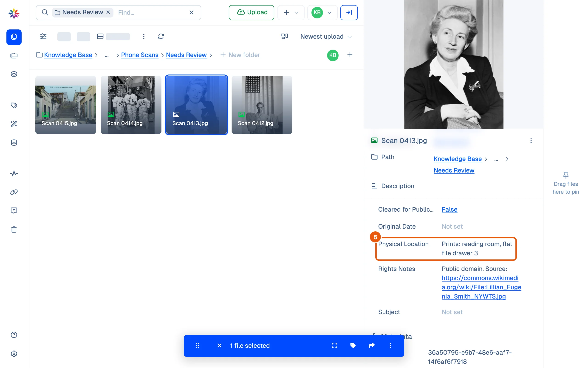588x368 pixels.
Task: Open the Scan 0413.jpg details three-dot menu
Action: (531, 141)
